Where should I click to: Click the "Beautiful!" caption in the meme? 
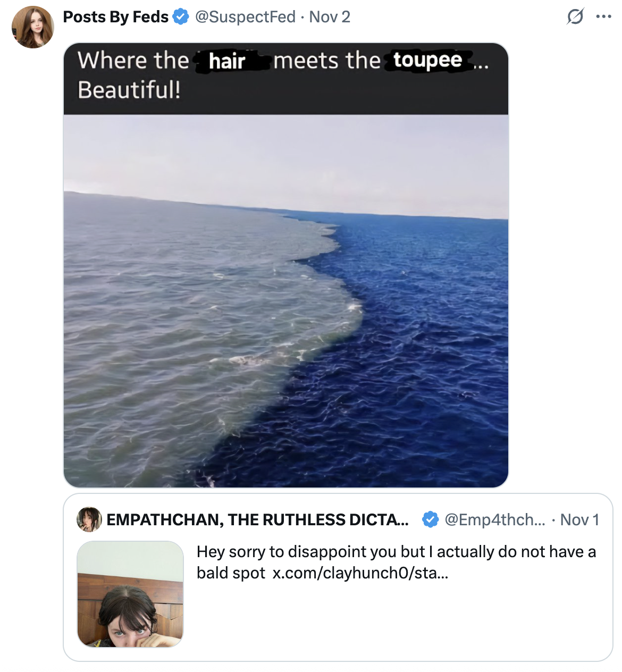click(x=129, y=90)
